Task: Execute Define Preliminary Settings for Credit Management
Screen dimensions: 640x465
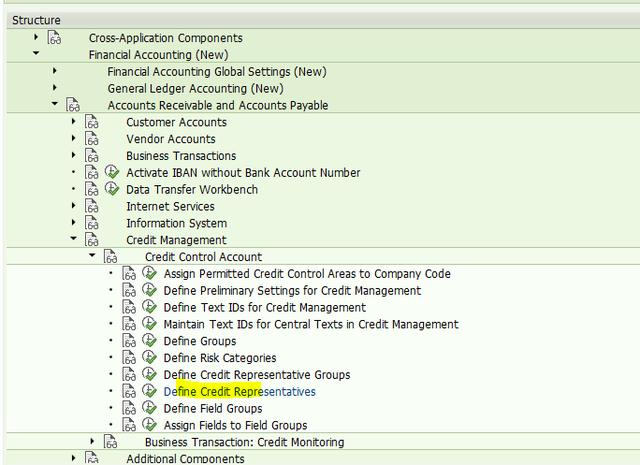Action: 149,290
